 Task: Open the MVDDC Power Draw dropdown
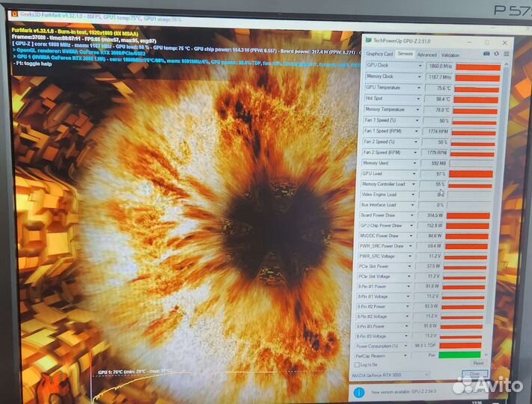tap(411, 236)
